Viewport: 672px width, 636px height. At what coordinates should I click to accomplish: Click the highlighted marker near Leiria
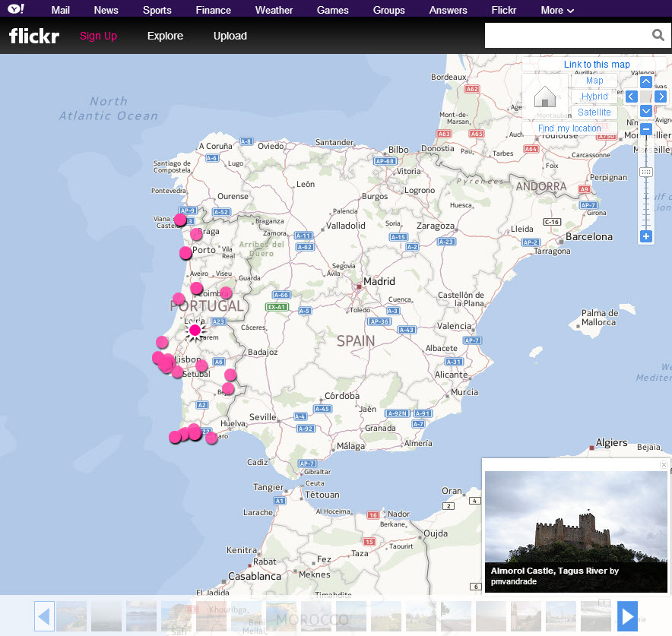click(195, 331)
